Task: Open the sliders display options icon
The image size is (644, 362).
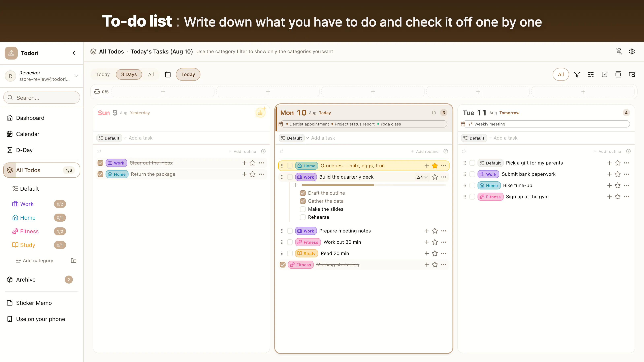Action: 591,74
